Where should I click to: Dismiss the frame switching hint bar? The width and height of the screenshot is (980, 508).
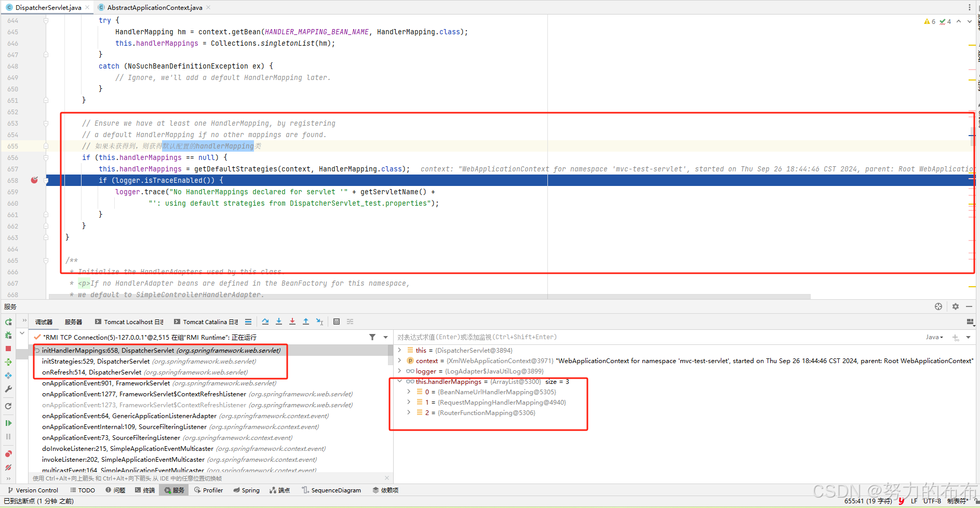[387, 478]
